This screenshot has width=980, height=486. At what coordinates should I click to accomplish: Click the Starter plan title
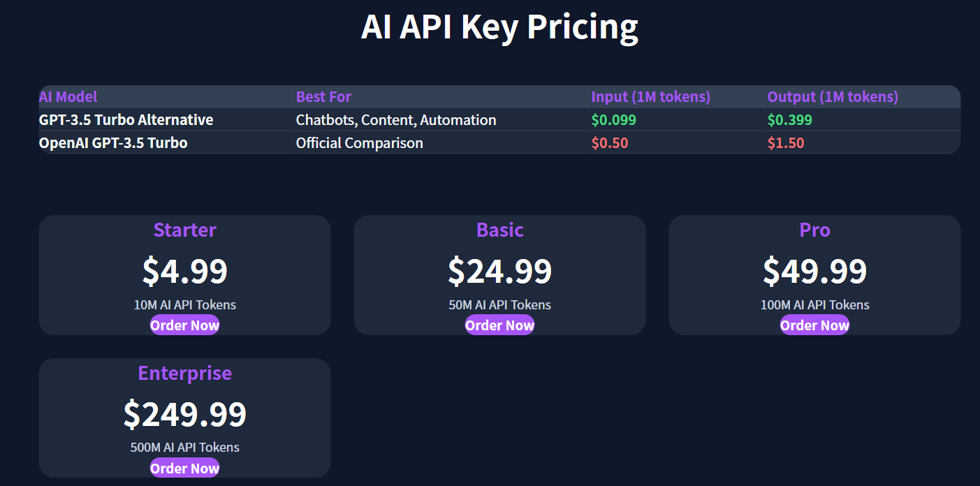pyautogui.click(x=184, y=230)
